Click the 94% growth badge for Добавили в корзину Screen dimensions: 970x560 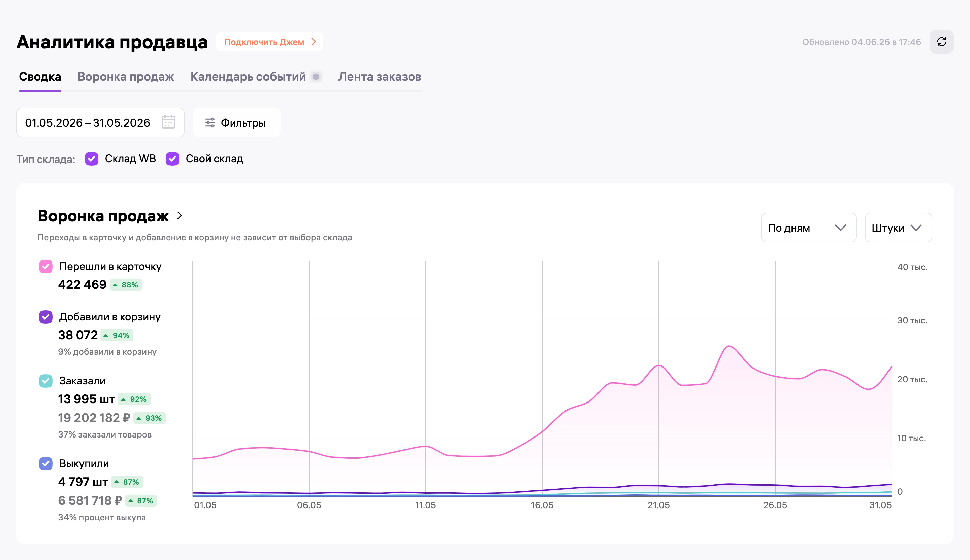tap(117, 336)
